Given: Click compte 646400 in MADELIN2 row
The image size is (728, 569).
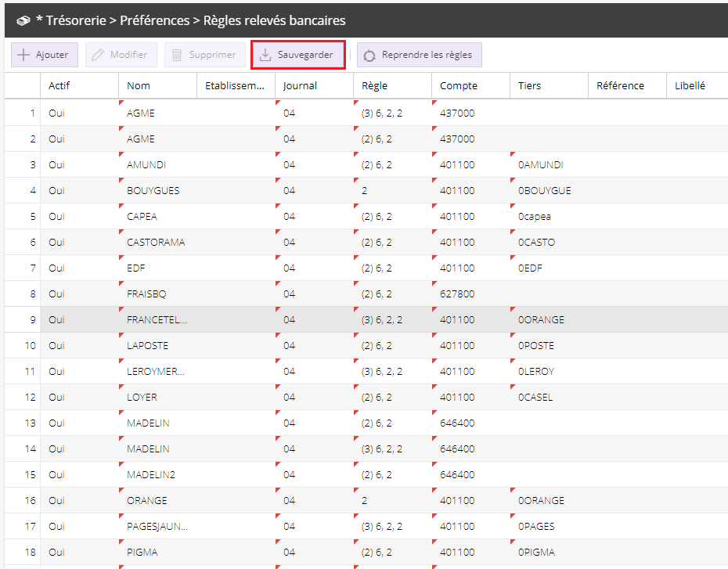Looking at the screenshot, I should pyautogui.click(x=470, y=475).
